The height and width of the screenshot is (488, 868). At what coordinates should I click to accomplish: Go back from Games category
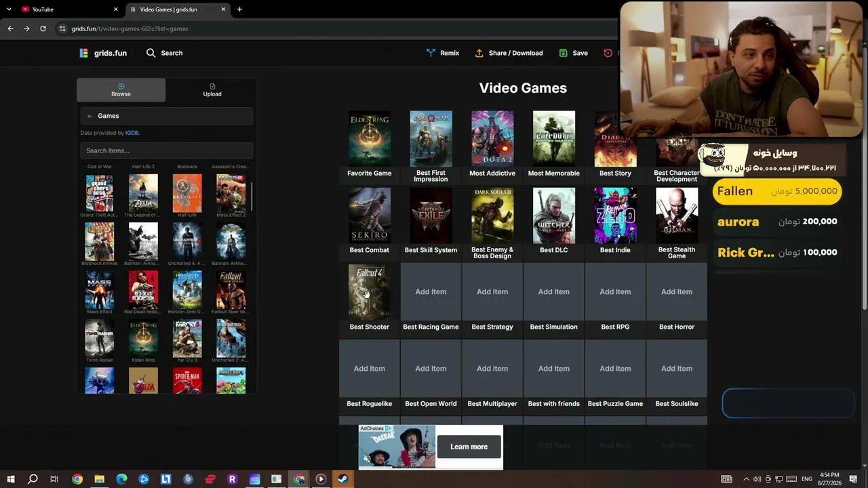[x=90, y=116]
